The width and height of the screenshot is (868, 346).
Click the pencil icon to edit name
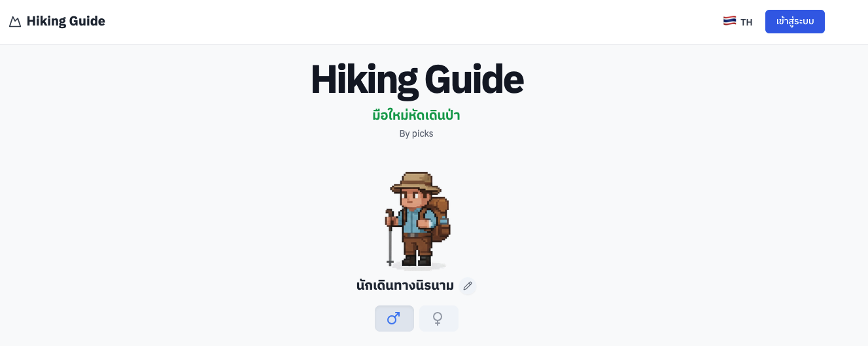468,286
